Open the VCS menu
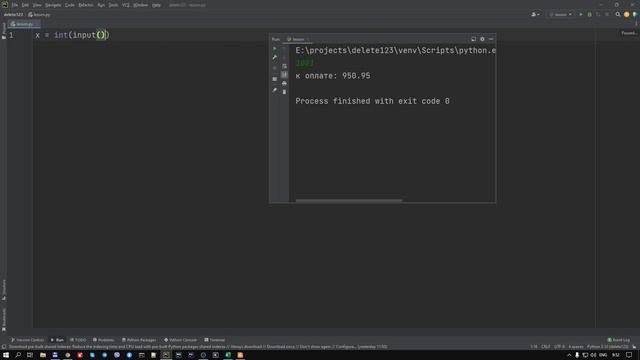Screen dimensions: 640x360 (x=126, y=5)
